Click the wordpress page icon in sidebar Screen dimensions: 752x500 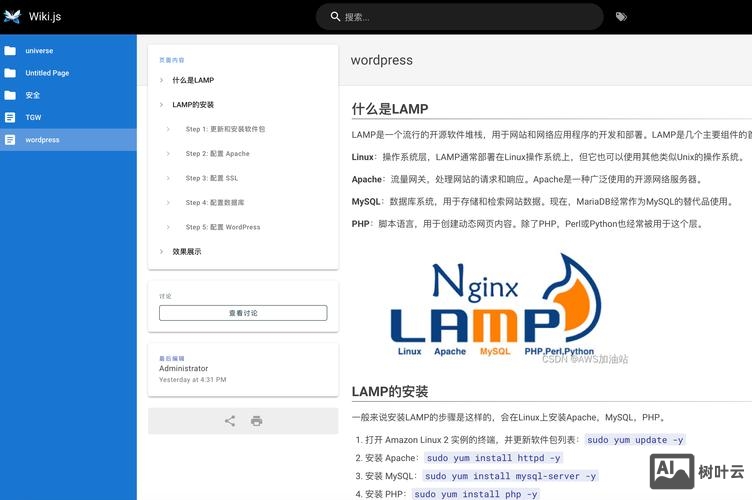10,140
